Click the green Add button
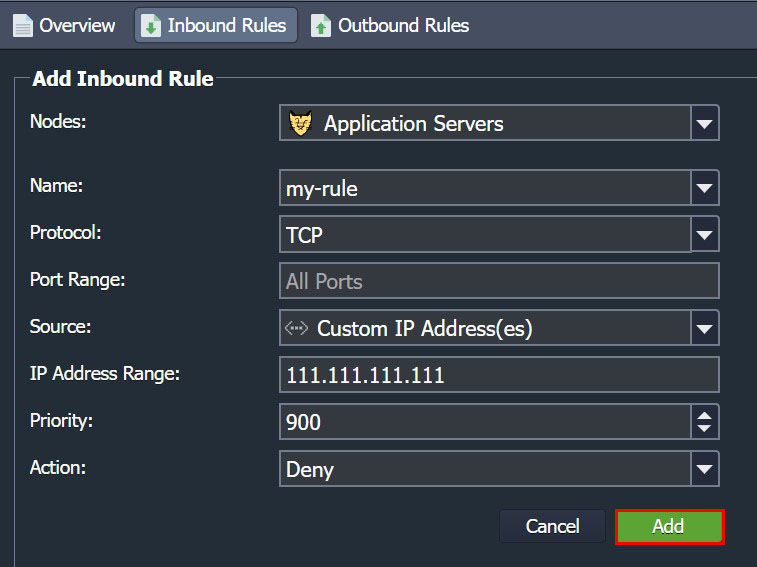 [670, 526]
